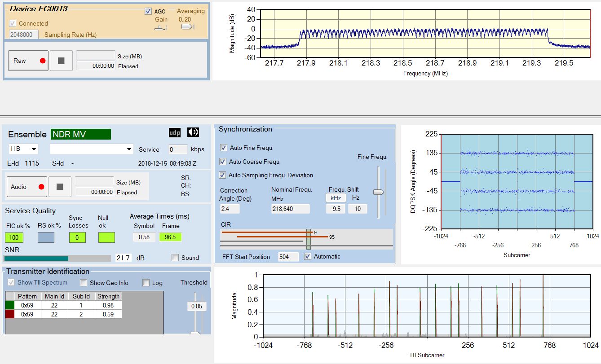This screenshot has height=364, width=601.
Task: Click the Pattern column header
Action: coord(27,296)
